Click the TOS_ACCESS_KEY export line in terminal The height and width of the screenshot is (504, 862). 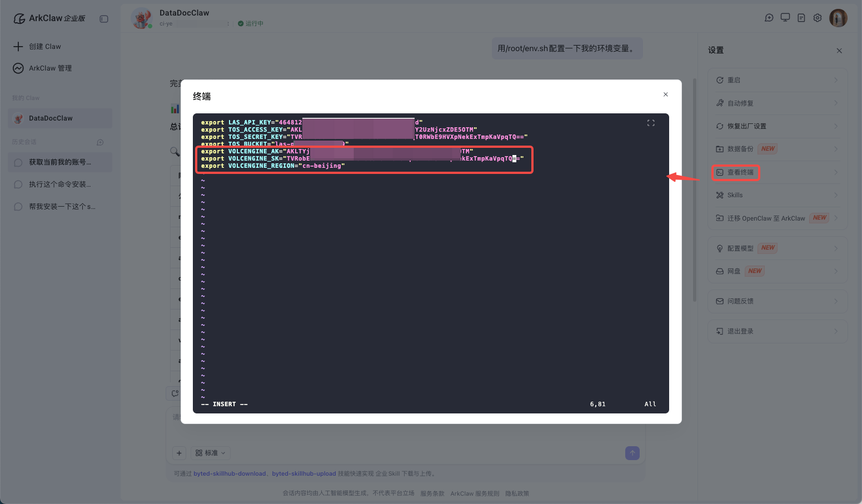339,129
